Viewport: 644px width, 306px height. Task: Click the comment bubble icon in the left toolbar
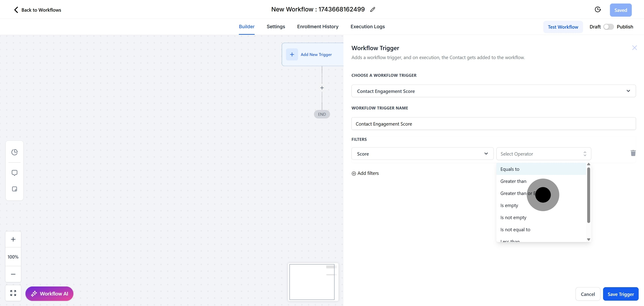(15, 173)
